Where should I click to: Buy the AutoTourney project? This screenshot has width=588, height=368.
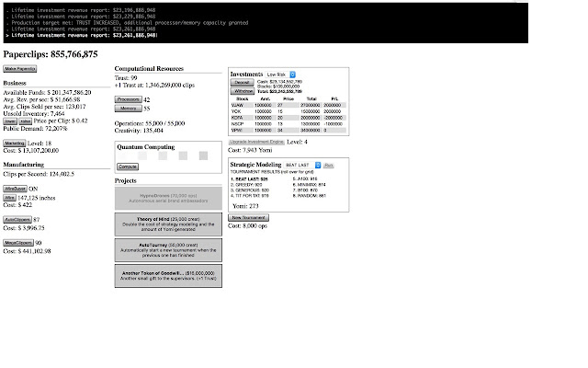click(x=168, y=250)
